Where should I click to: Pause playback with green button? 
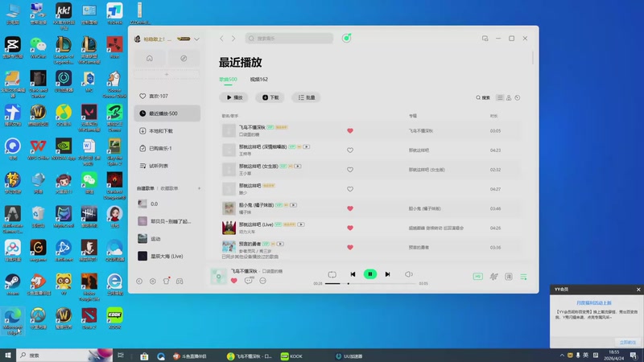[x=370, y=274]
